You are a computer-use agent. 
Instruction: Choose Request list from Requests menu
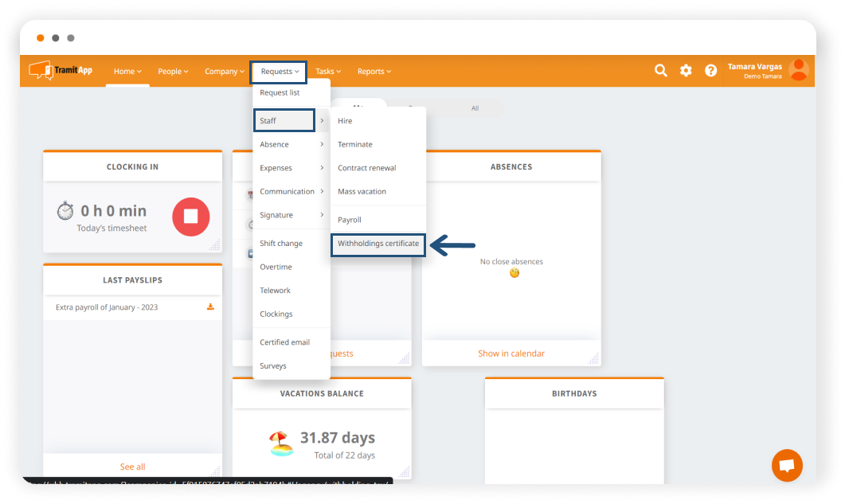point(280,93)
